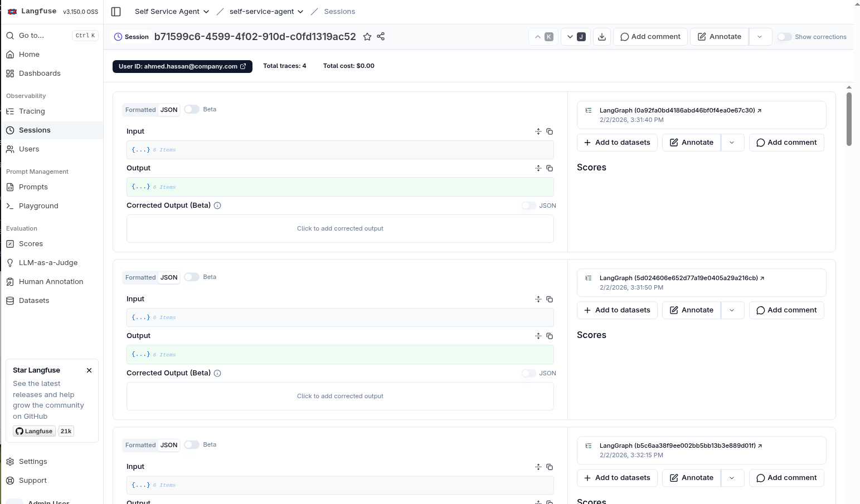This screenshot has height=504, width=860.
Task: Open info icon beside second Corrected Output
Action: [x=217, y=373]
